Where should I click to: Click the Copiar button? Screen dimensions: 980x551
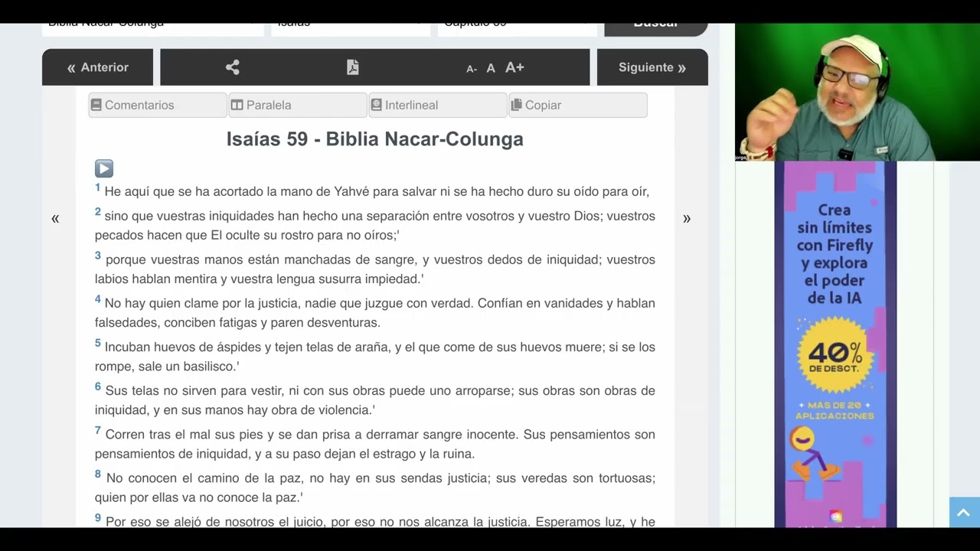click(x=577, y=105)
